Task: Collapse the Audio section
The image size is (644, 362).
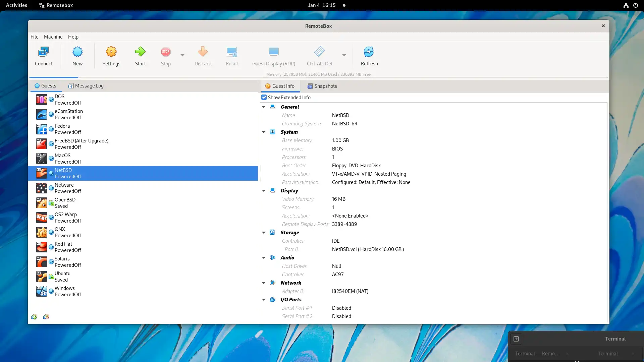Action: coord(264,258)
